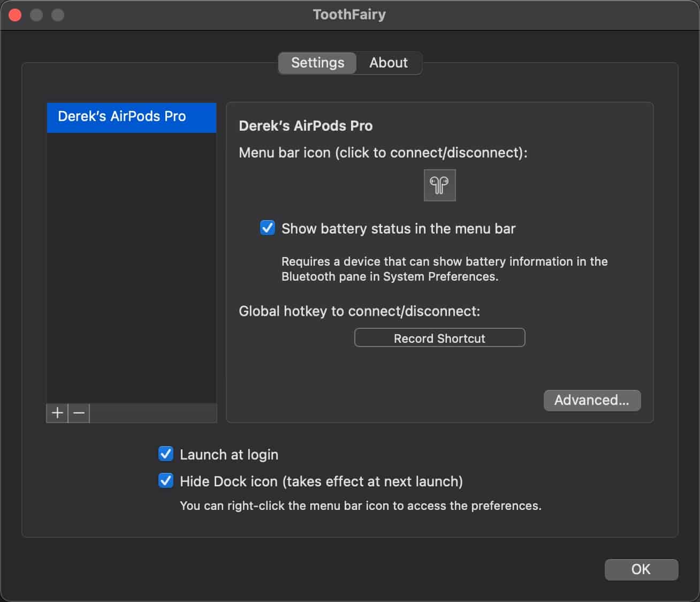Remove selected device with minus button

(x=79, y=413)
